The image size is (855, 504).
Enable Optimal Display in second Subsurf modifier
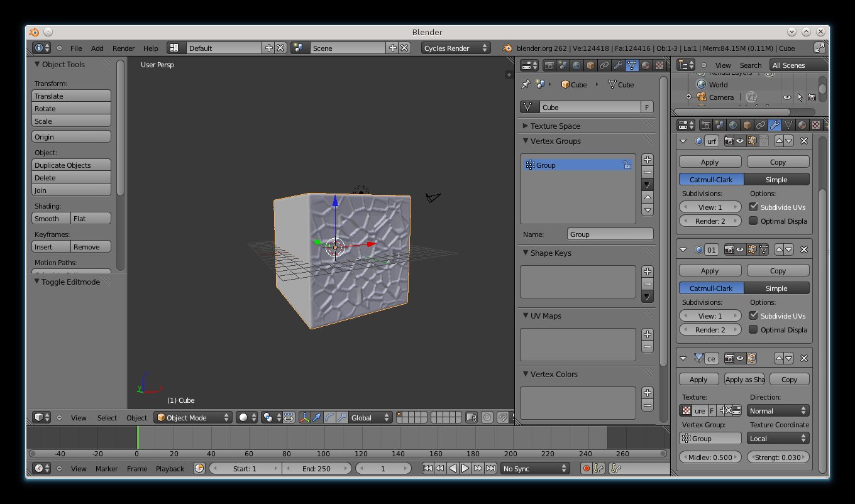pos(753,330)
